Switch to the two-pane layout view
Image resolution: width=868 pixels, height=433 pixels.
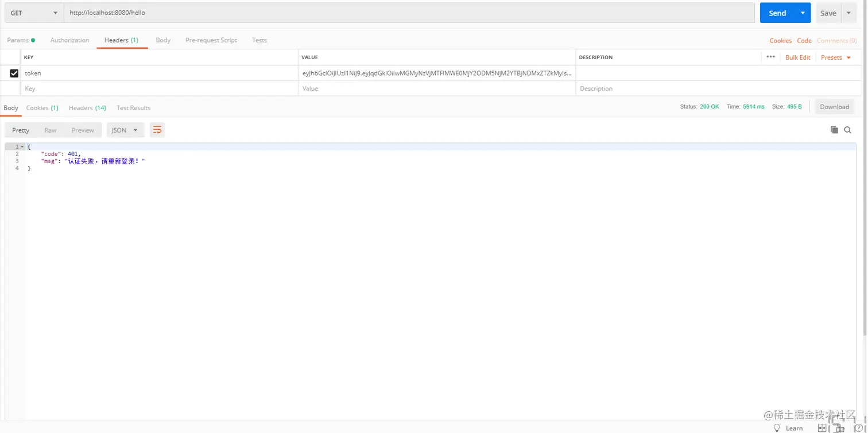point(822,428)
